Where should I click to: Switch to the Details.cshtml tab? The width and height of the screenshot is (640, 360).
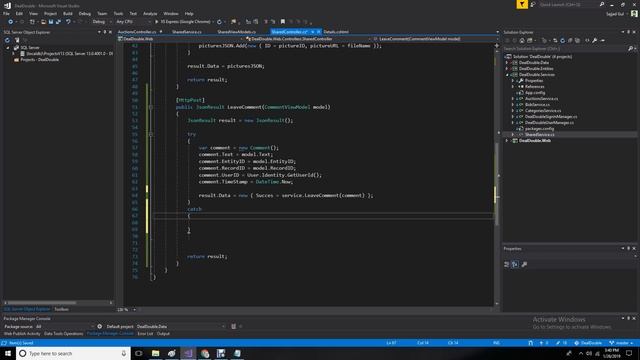tap(336, 32)
